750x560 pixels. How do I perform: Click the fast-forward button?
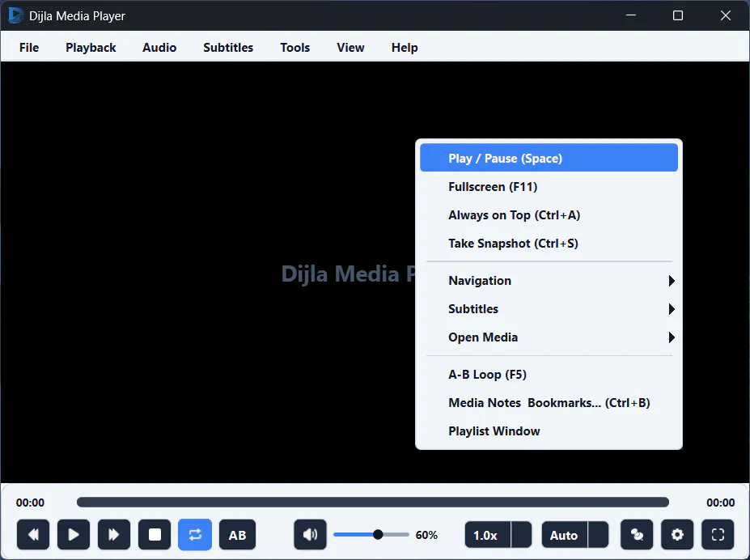[x=114, y=534]
